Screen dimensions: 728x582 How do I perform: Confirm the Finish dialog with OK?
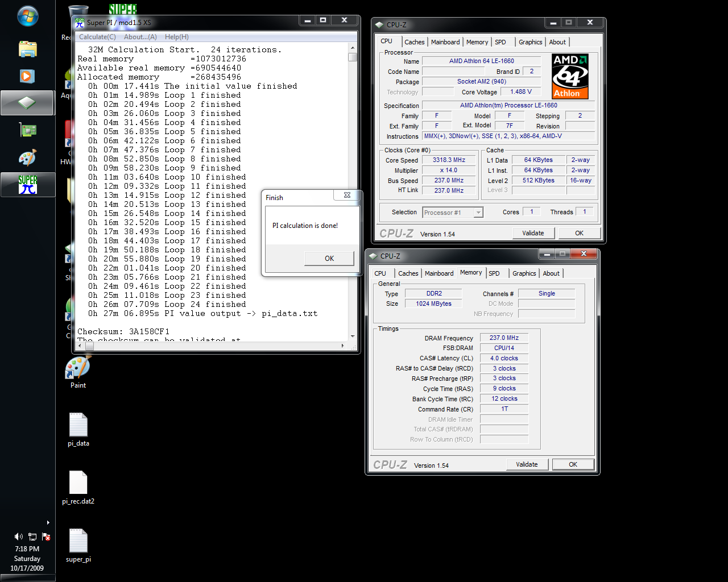pyautogui.click(x=329, y=258)
